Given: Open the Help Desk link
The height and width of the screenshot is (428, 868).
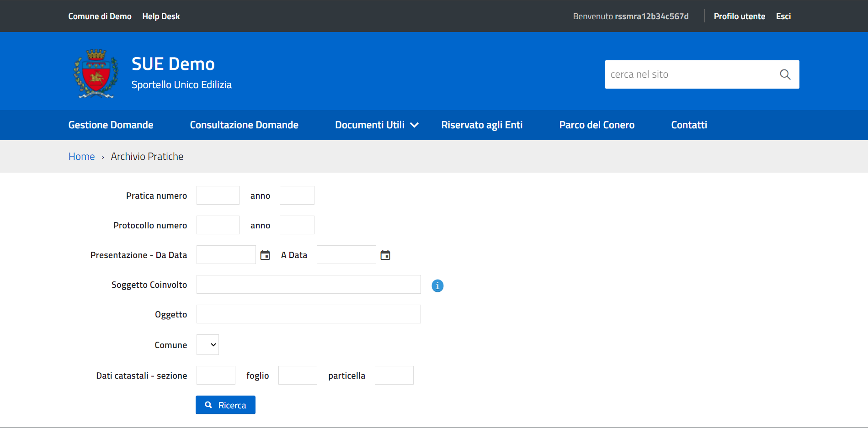Looking at the screenshot, I should (161, 16).
